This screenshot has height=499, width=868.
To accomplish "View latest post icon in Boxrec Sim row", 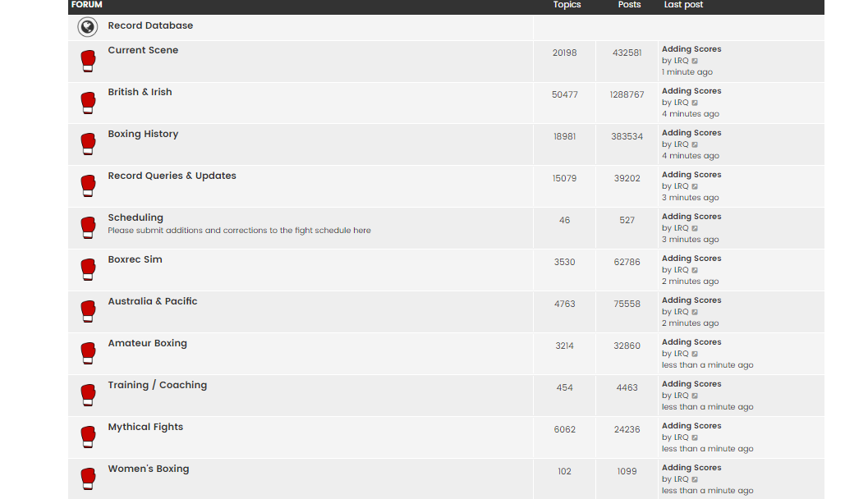I will pos(695,270).
